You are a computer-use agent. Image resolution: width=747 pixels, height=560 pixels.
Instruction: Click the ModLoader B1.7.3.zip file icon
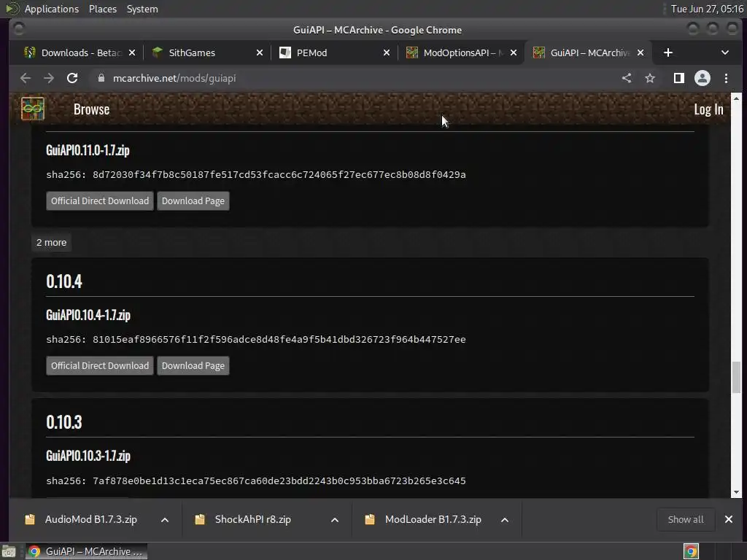(x=370, y=519)
